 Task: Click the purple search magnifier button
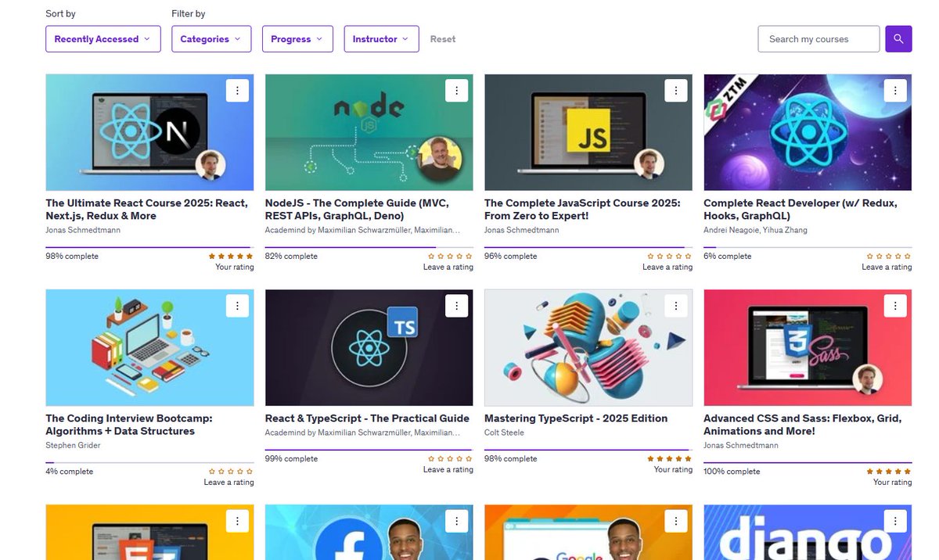point(898,39)
